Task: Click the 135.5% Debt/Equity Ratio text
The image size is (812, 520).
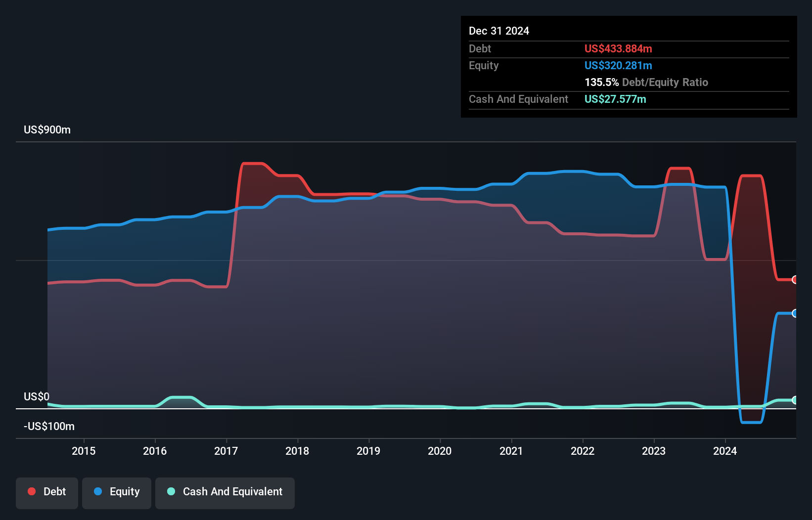Action: pos(646,83)
